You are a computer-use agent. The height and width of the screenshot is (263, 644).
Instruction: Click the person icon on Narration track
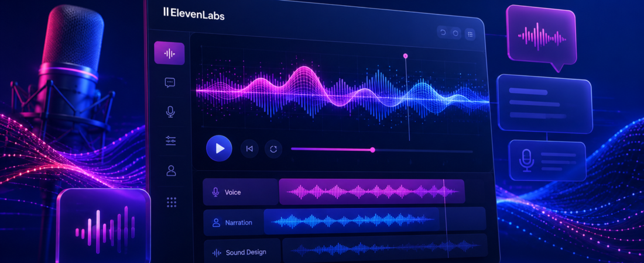[216, 223]
